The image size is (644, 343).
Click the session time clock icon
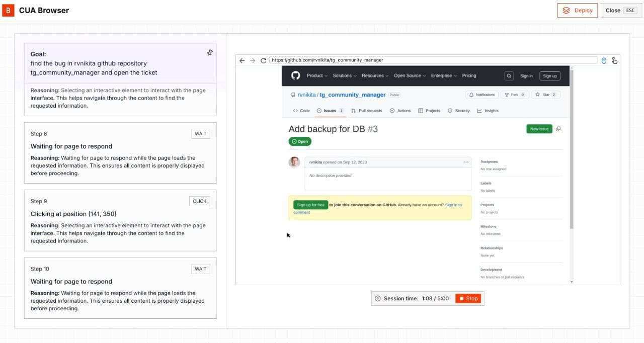point(378,298)
